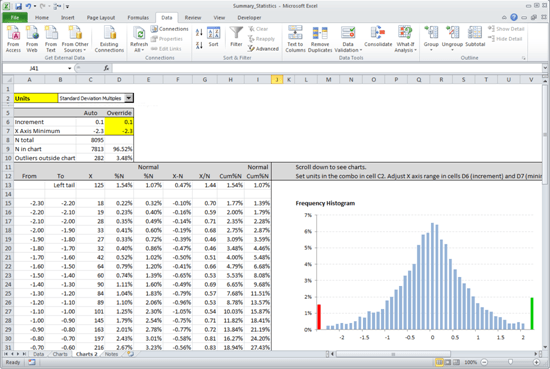Save workbook from Quick Access Toolbar

click(x=18, y=6)
